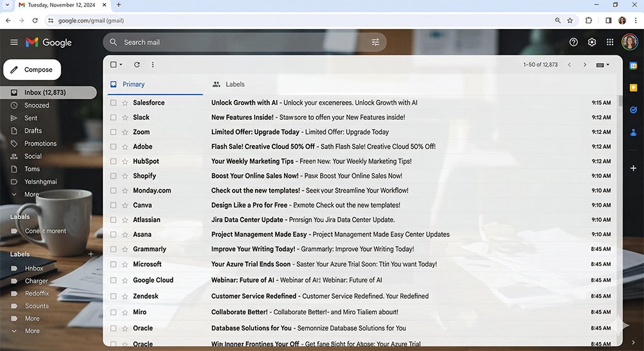Viewport: 644px width, 351px height.
Task: Open the Asana Project Management Made Easy email
Action: pyautogui.click(x=361, y=234)
